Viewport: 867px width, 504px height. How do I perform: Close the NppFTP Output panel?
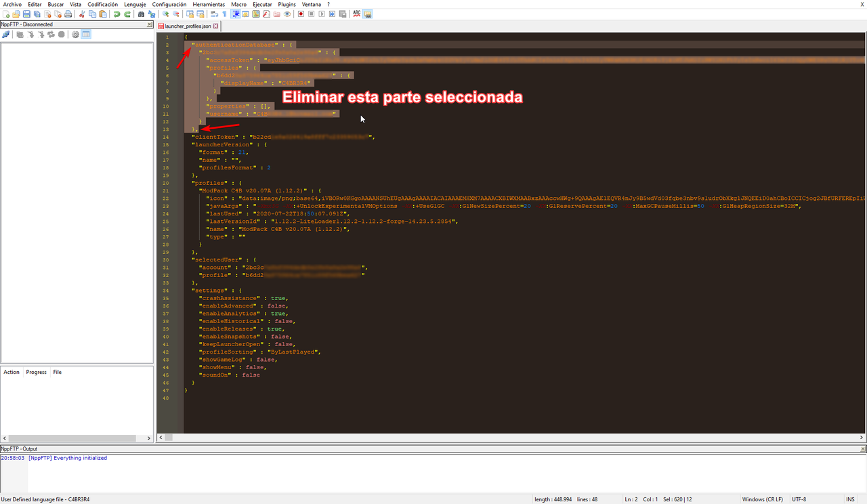pos(862,449)
